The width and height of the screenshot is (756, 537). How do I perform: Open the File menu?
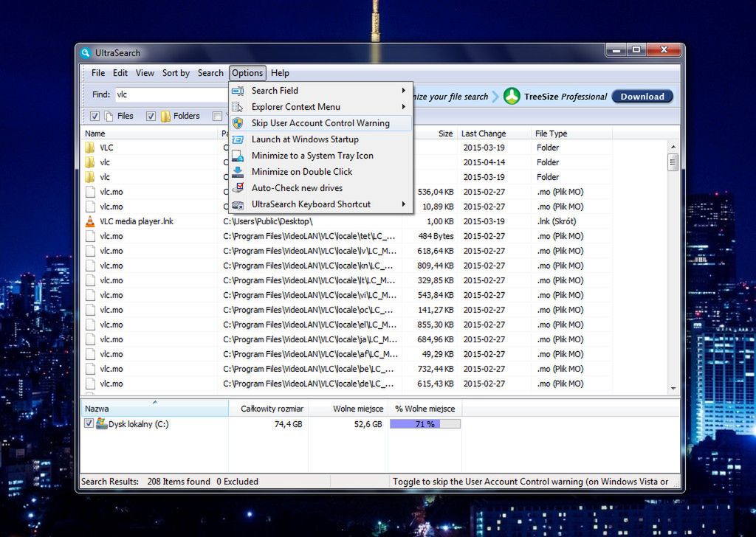[98, 73]
